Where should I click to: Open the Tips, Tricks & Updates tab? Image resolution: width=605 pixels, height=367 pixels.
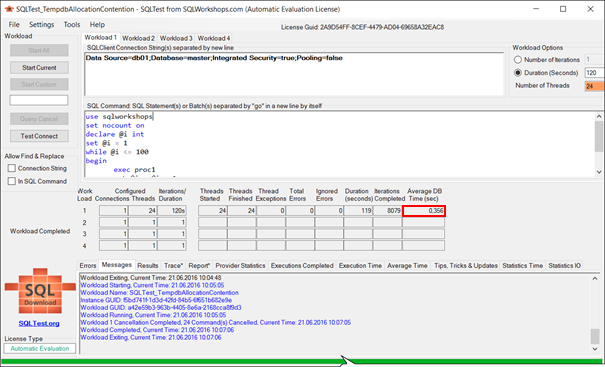tap(466, 266)
